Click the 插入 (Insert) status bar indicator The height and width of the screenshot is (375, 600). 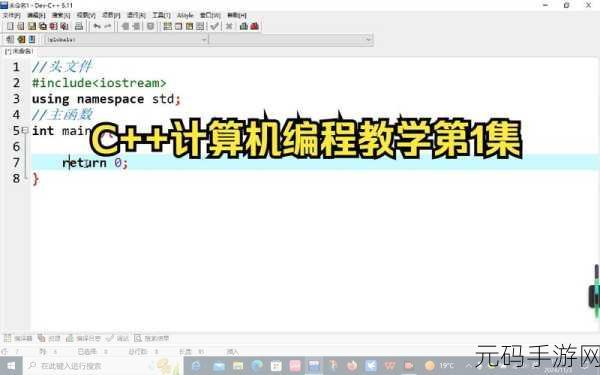pos(233,351)
